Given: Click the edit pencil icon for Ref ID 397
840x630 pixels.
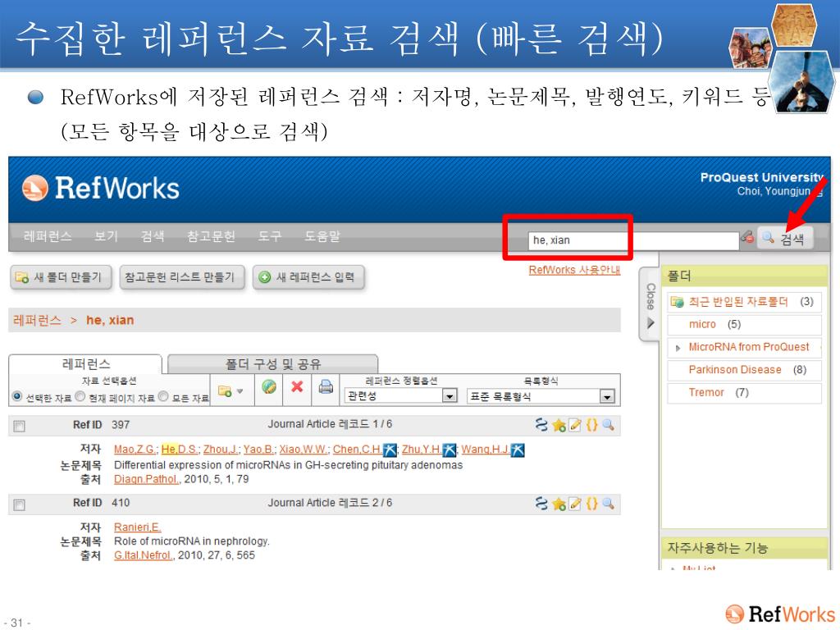Looking at the screenshot, I should click(575, 426).
